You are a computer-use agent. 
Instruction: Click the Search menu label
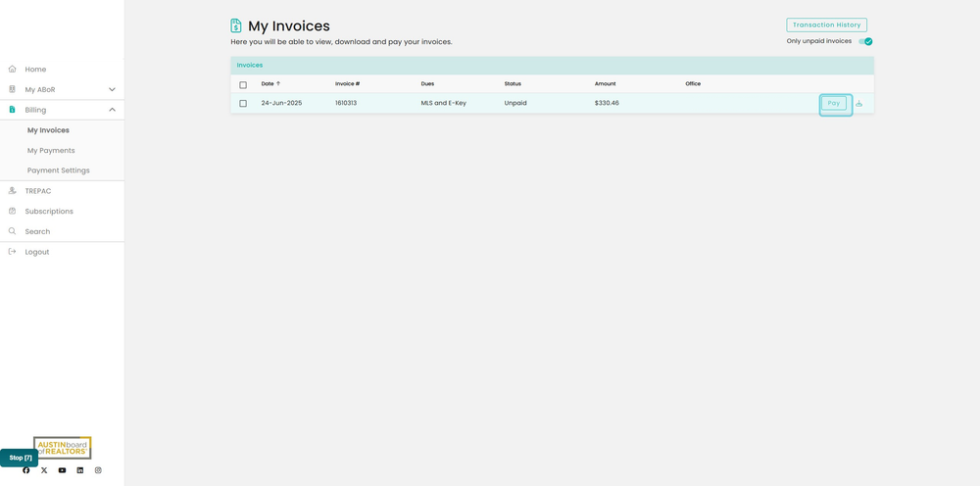[37, 232]
